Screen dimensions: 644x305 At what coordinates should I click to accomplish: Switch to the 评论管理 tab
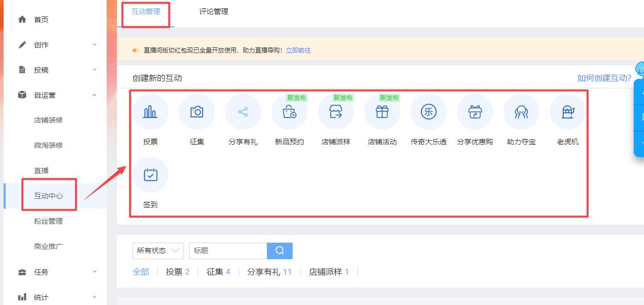click(213, 11)
